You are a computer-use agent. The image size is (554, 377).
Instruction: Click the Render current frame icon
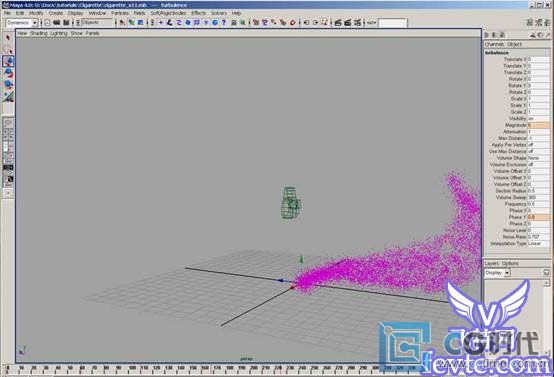338,23
